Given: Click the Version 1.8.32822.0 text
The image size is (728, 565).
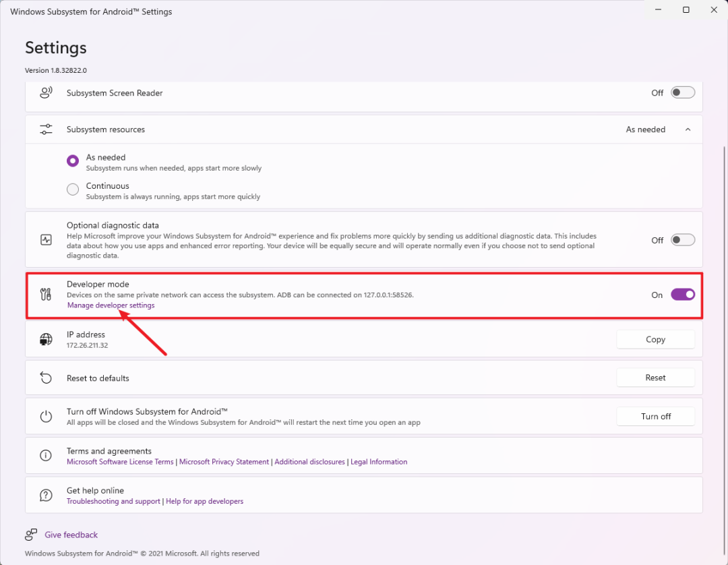Looking at the screenshot, I should coord(56,70).
